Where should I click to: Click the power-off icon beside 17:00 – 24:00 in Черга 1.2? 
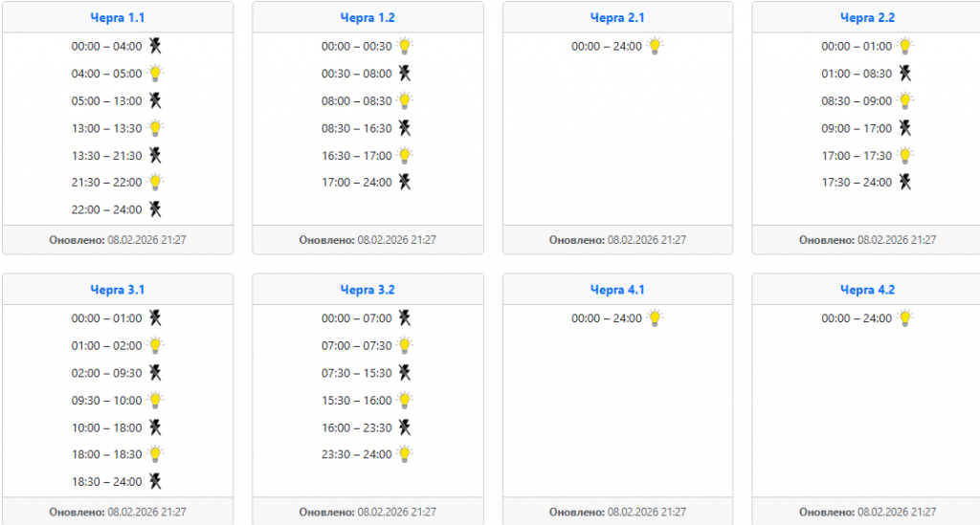coord(405,182)
